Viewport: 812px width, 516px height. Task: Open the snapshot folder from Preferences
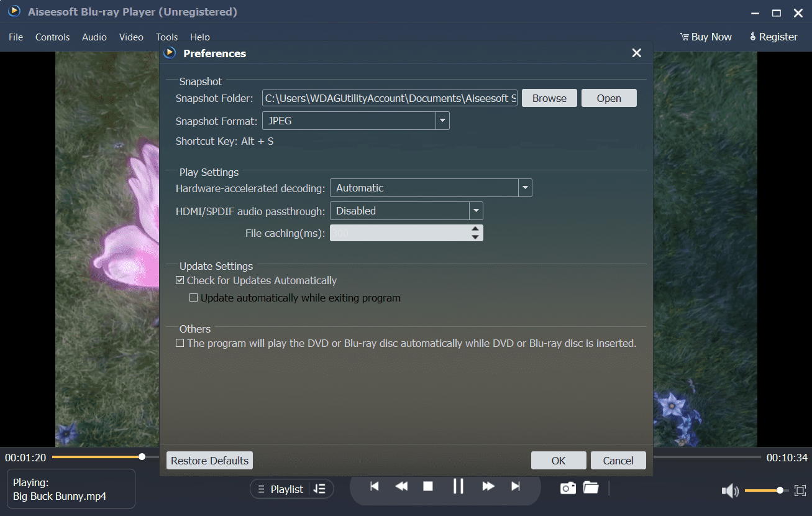609,98
